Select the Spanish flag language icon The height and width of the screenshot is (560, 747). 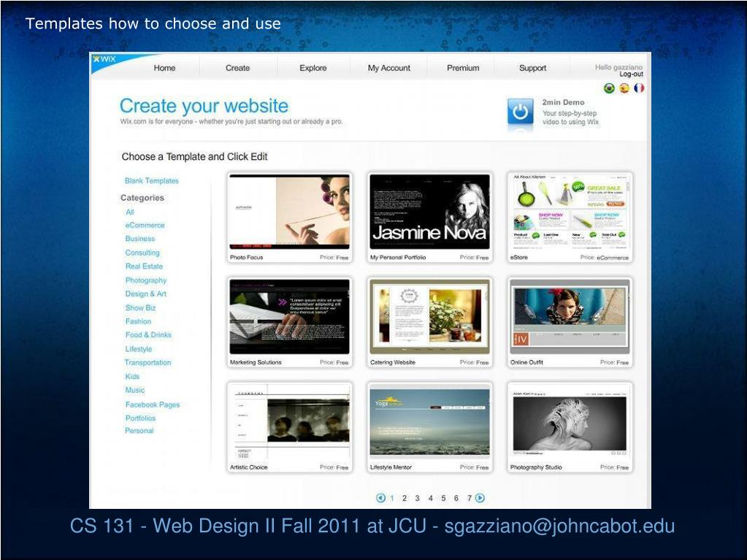point(624,88)
